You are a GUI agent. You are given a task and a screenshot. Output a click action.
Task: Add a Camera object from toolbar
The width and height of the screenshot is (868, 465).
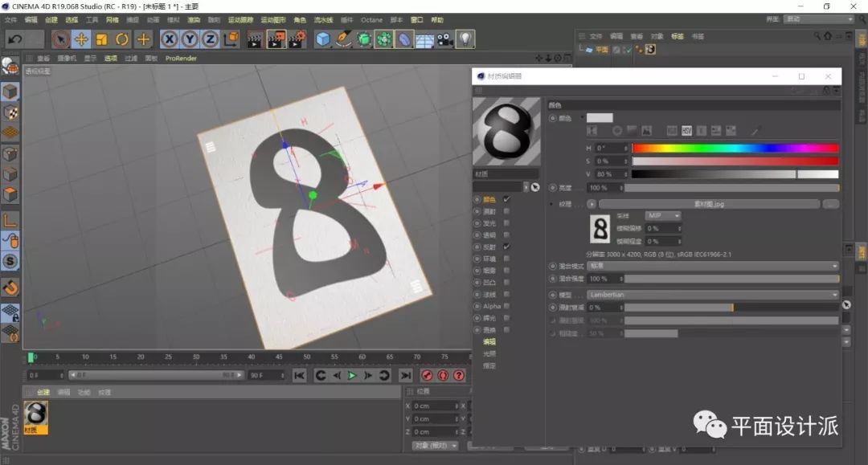[x=445, y=39]
